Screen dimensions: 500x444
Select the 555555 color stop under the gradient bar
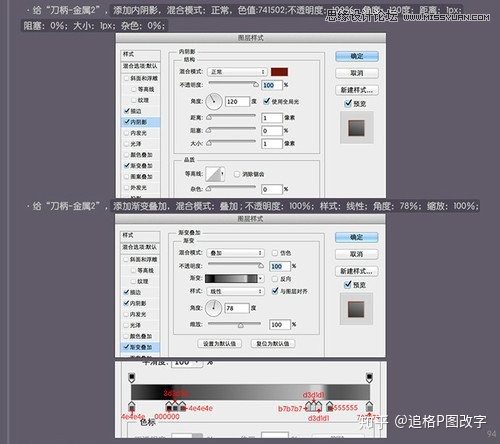pos(329,406)
